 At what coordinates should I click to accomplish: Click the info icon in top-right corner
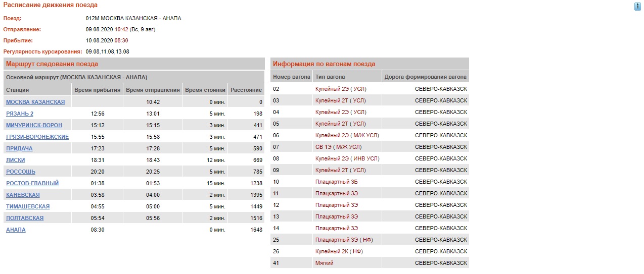(x=637, y=6)
